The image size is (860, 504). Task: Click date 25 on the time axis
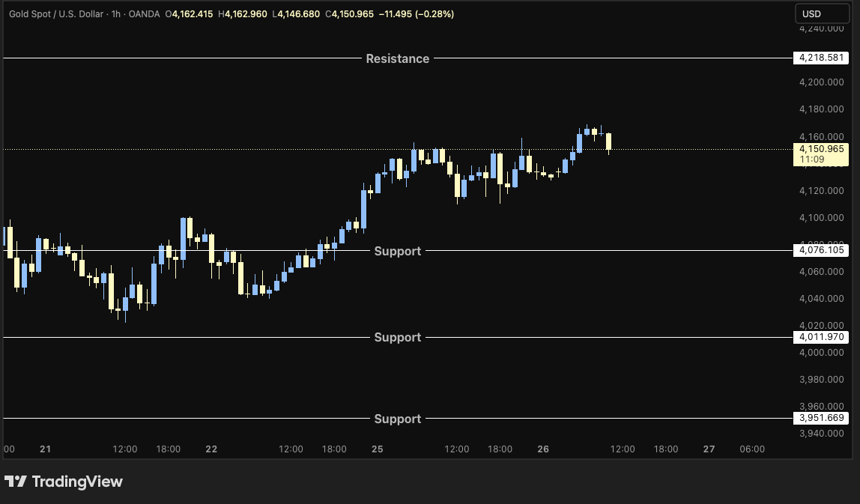[377, 449]
